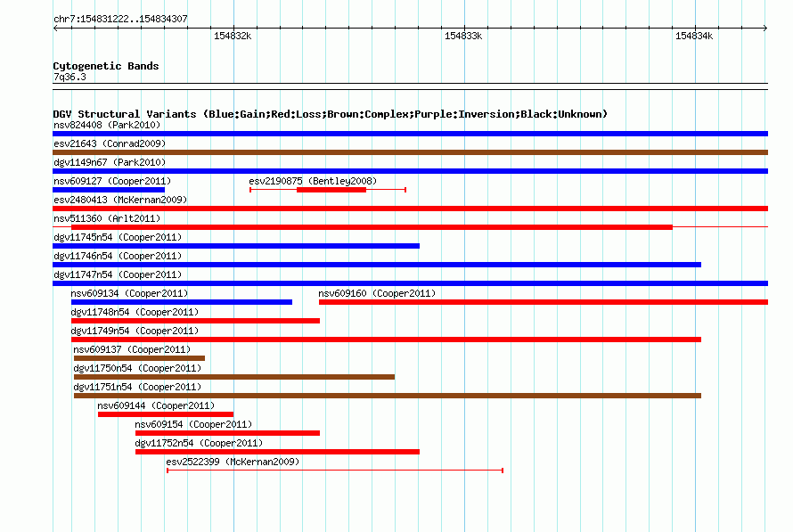Screen dimensions: 793x532
Task: Click the nsv609134 (Cooper2011) blue gain bar
Action: click(x=182, y=302)
